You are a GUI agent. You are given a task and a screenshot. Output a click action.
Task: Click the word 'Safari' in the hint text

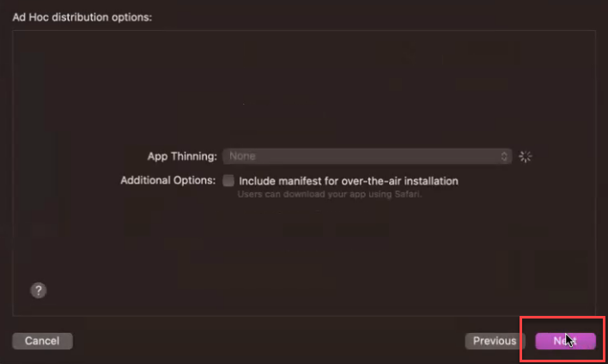click(x=408, y=194)
